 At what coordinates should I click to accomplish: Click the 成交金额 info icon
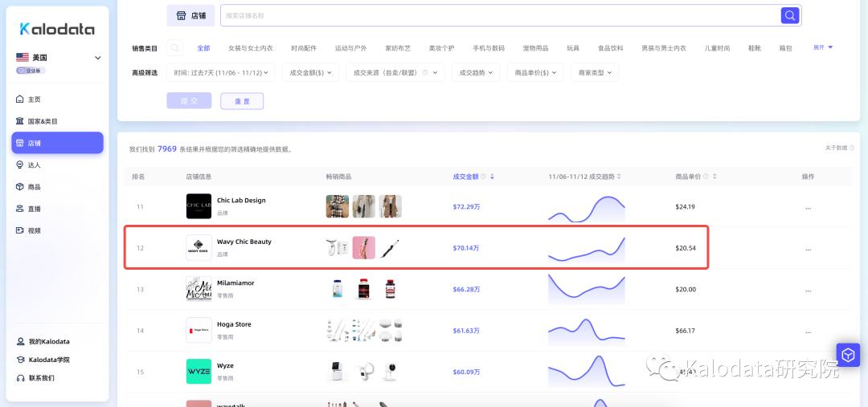click(x=483, y=177)
